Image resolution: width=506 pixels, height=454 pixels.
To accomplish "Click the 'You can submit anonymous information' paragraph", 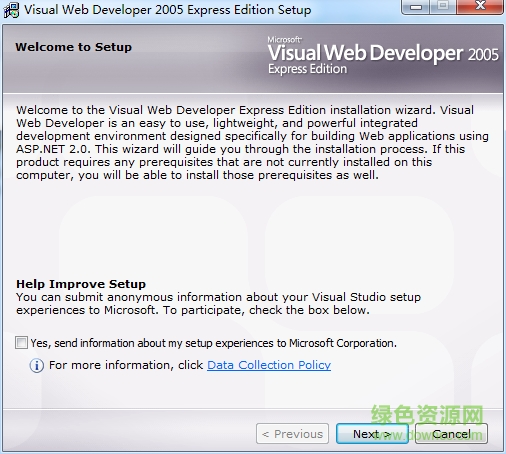I will tap(218, 303).
